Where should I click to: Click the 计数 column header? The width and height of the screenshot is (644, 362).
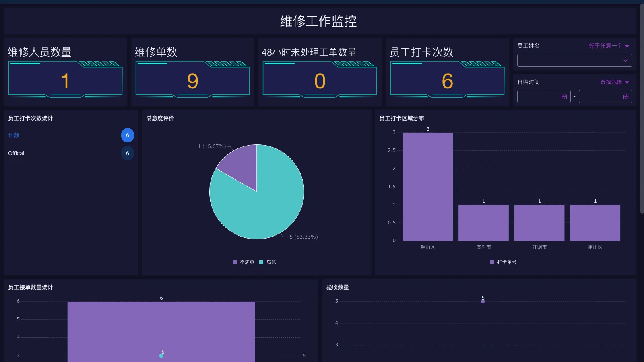click(x=14, y=135)
